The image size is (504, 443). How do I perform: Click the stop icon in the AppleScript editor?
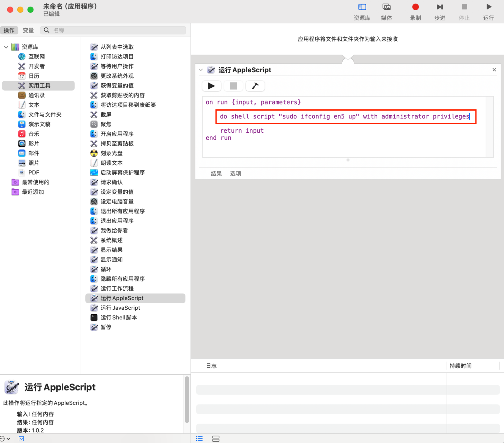tap(233, 86)
